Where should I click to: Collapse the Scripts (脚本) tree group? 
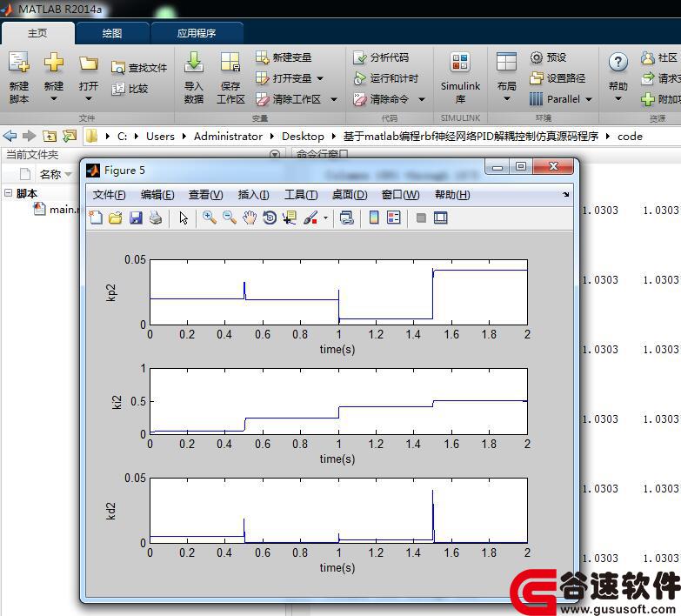tap(8, 192)
